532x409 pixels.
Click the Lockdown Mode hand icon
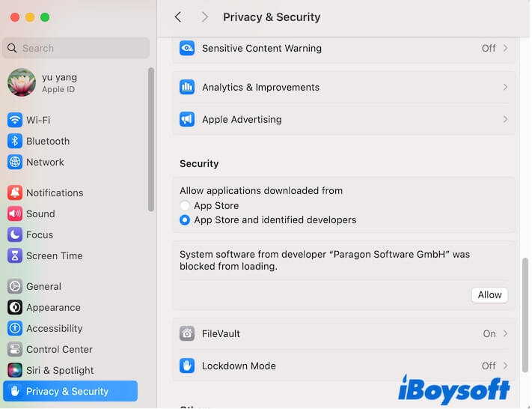click(x=187, y=366)
